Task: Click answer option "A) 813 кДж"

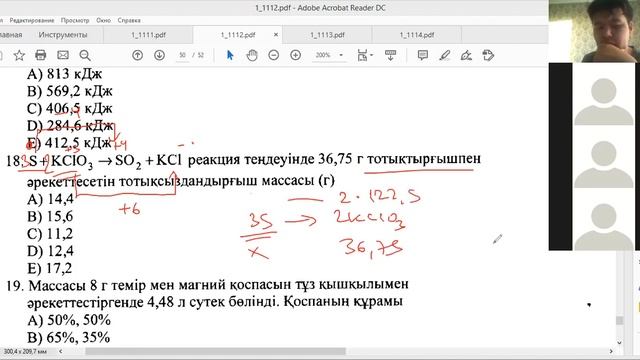Action: 64,74
